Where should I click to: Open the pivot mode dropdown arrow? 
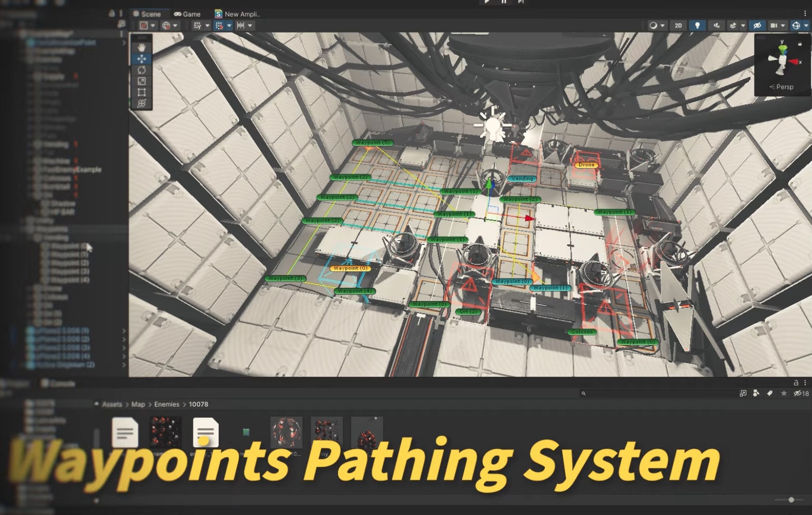(x=153, y=25)
